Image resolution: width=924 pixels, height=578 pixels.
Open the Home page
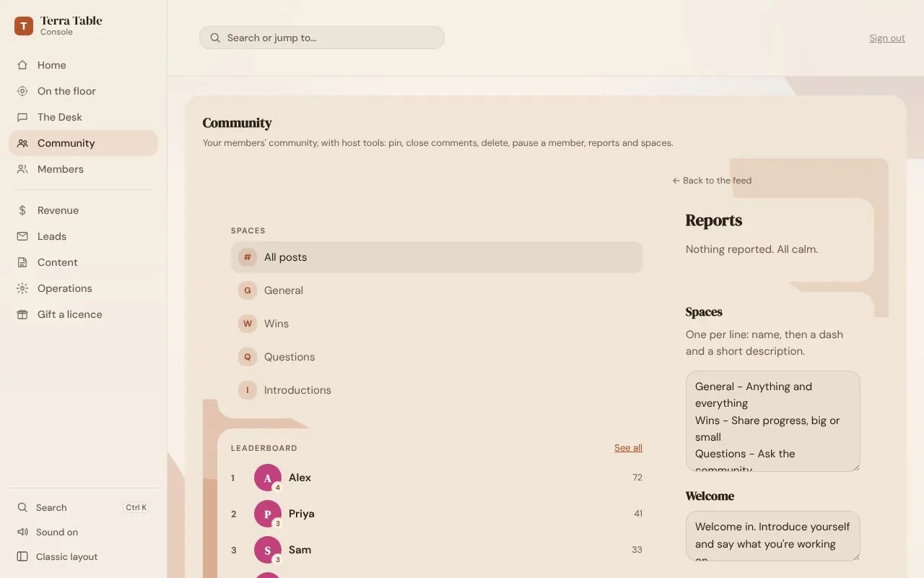tap(83, 65)
